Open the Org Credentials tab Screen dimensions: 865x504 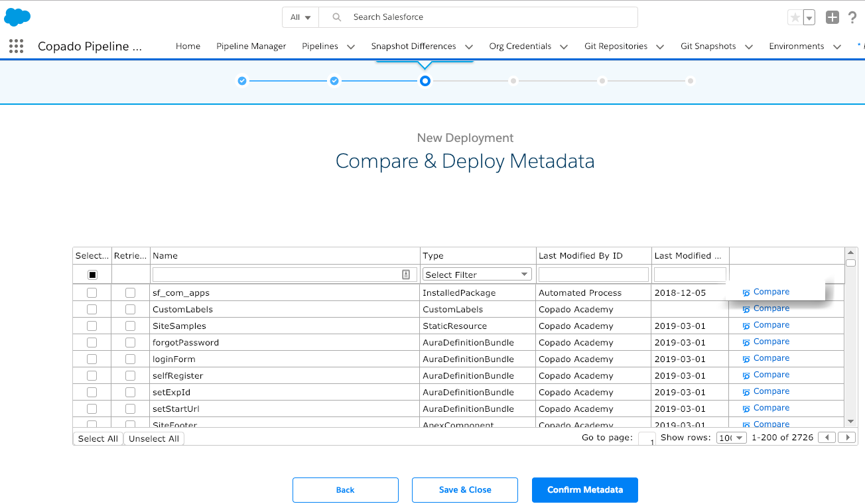click(520, 46)
